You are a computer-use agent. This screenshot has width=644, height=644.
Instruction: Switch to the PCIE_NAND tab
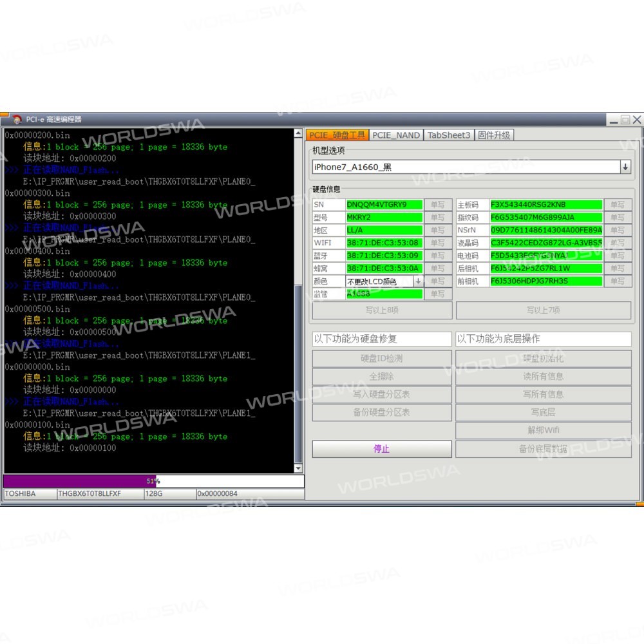[396, 135]
